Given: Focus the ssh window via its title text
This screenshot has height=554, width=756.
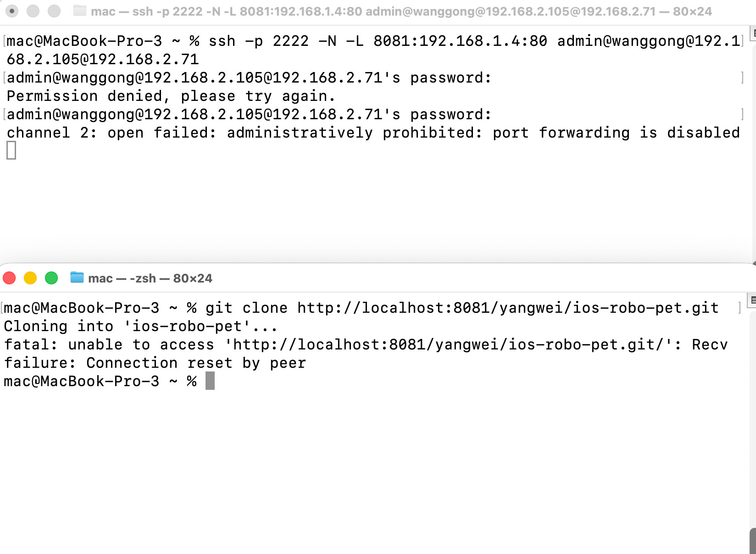Looking at the screenshot, I should pos(401,11).
